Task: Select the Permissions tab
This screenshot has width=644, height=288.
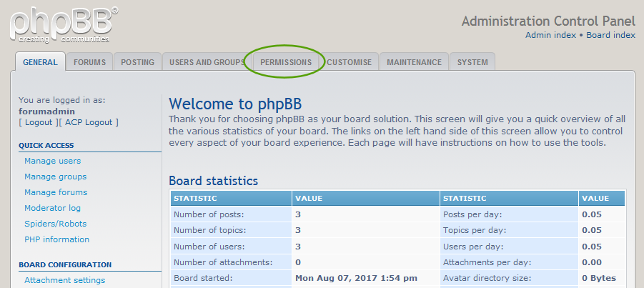Action: tap(286, 62)
